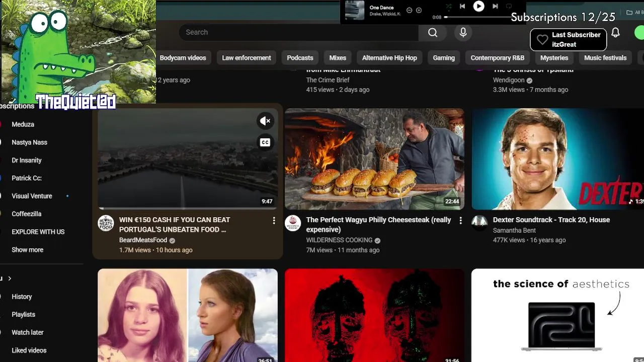This screenshot has width=644, height=362.
Task: Select the Gaming chip
Action: (x=444, y=58)
